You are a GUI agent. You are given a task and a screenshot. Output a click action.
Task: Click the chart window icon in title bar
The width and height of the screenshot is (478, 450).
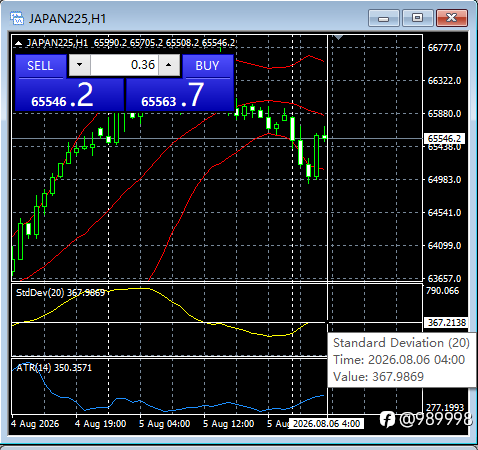tap(17, 18)
